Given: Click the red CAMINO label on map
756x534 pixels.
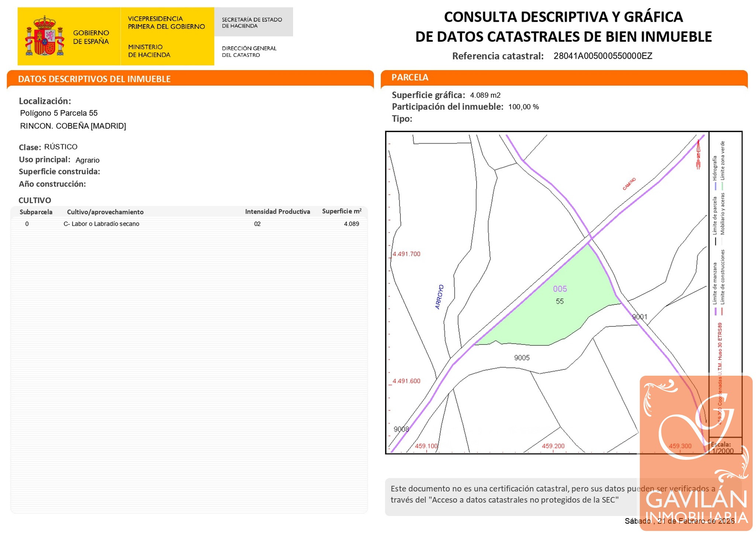Looking at the screenshot, I should pyautogui.click(x=629, y=184).
